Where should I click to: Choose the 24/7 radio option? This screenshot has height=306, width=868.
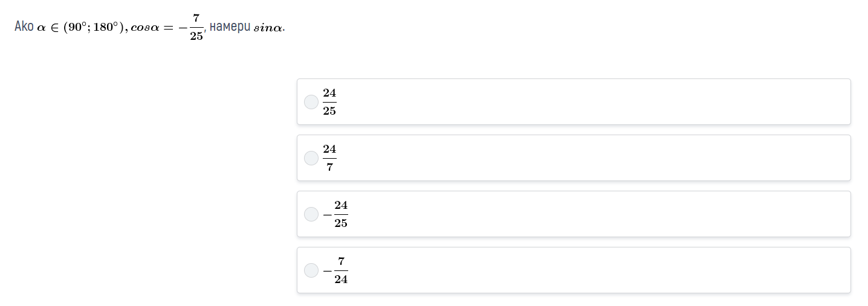point(311,158)
